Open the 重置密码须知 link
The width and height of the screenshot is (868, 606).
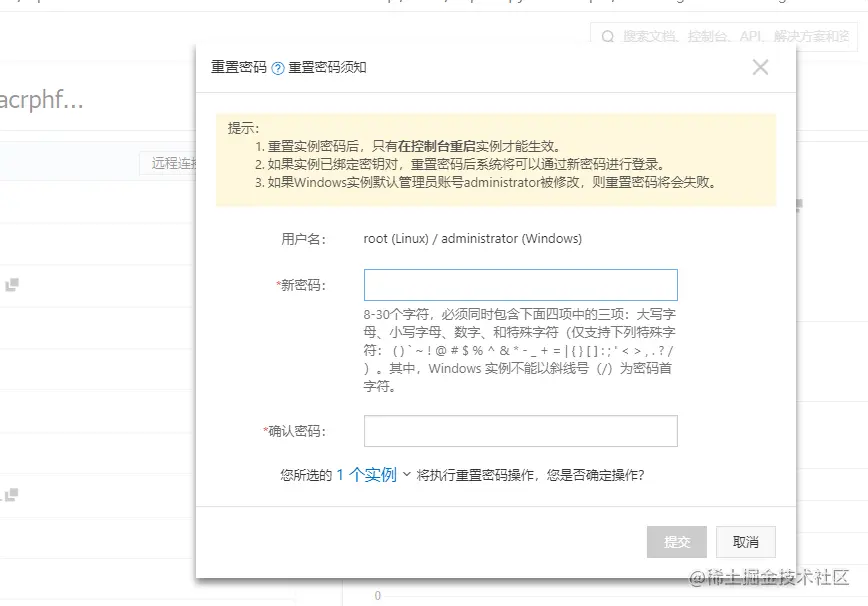tap(327, 68)
